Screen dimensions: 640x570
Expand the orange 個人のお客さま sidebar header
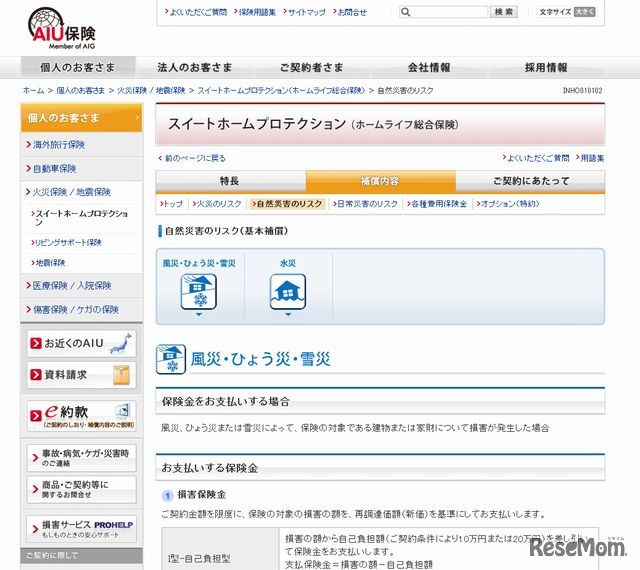point(81,118)
